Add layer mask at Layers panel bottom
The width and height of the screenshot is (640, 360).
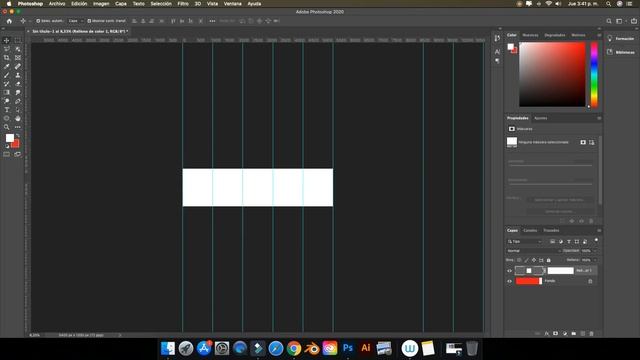[556, 333]
